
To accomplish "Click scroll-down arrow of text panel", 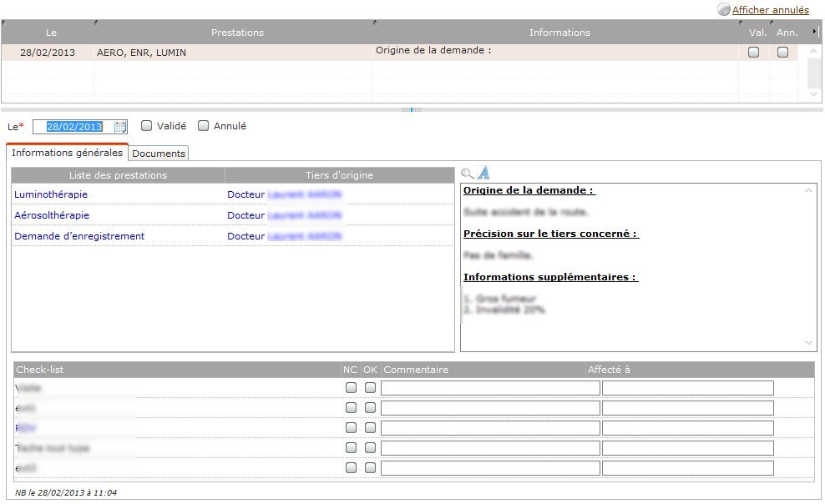I will tap(808, 343).
